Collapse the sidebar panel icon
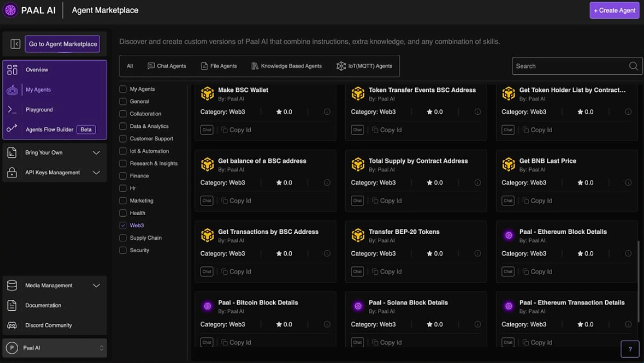 tap(15, 44)
